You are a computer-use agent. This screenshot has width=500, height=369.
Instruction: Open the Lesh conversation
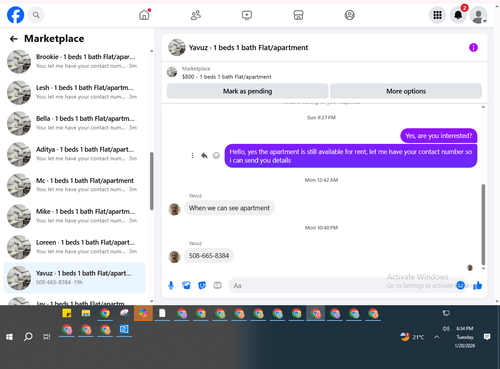[74, 92]
